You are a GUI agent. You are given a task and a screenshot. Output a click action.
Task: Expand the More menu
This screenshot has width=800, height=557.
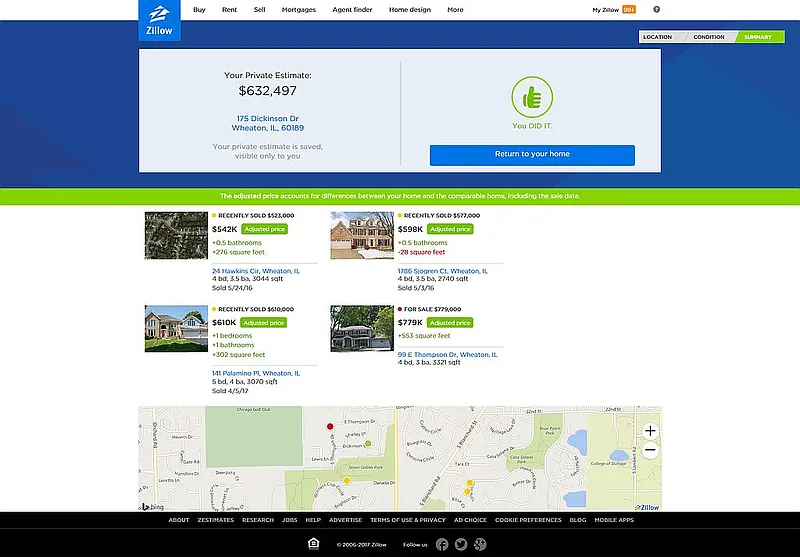455,10
